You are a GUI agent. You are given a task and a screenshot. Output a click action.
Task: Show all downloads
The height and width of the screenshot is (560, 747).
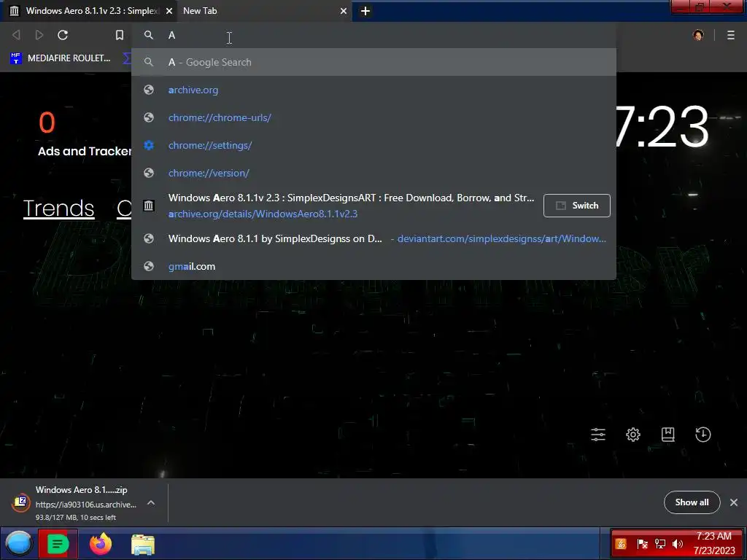click(x=692, y=502)
